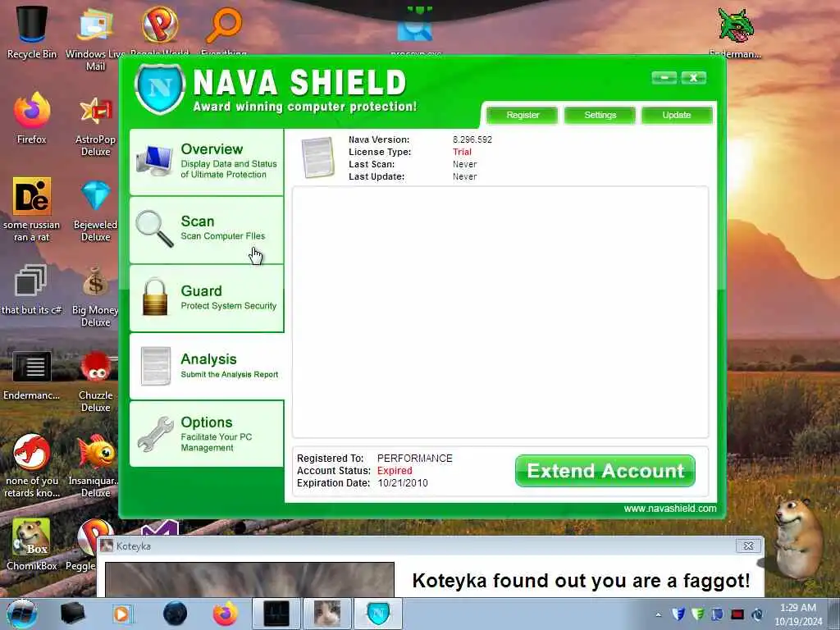
Task: Select the Overview section
Action: click(207, 162)
